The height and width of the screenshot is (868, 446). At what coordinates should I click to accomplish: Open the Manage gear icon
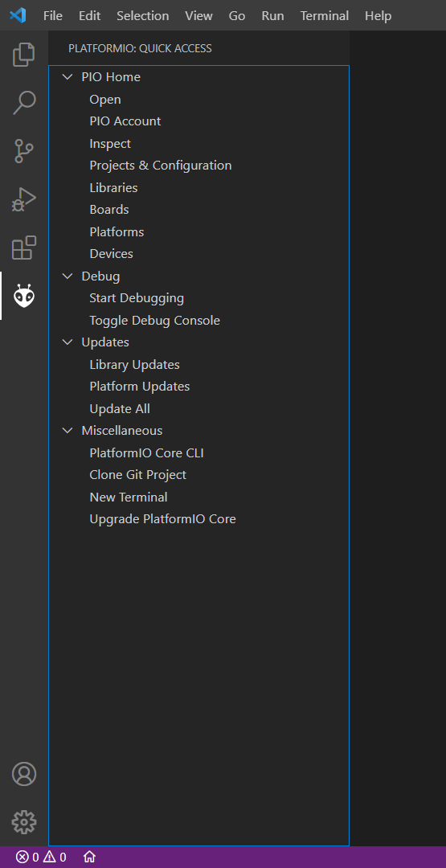pyautogui.click(x=24, y=823)
